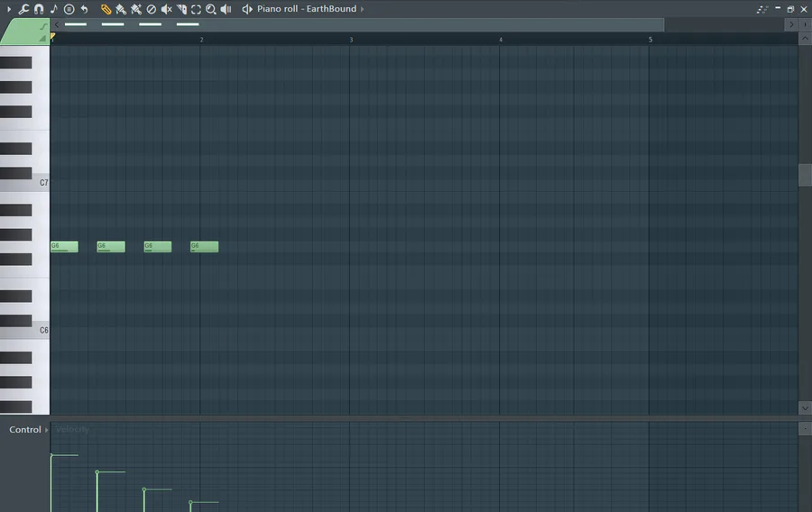Click the orange playhead start marker
Viewport: 812px width, 512px height.
pyautogui.click(x=52, y=36)
